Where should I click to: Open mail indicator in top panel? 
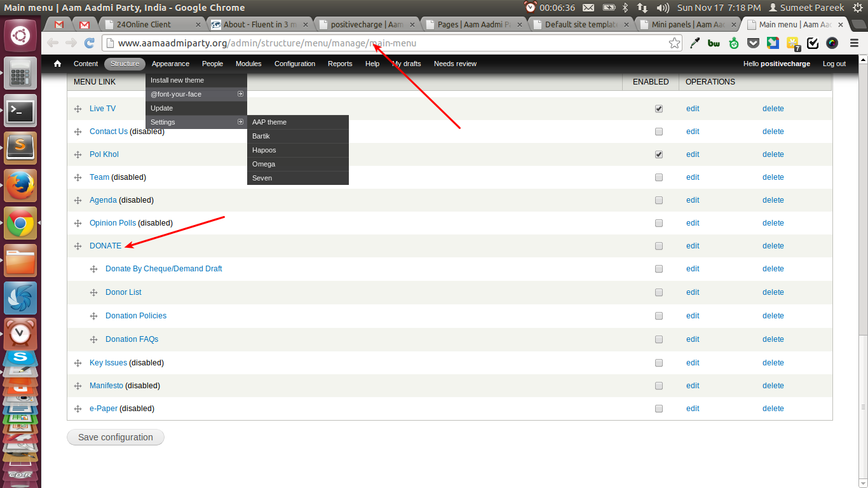pos(588,8)
